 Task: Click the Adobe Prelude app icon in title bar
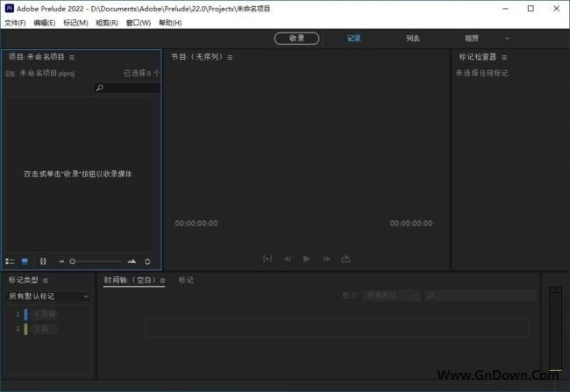[10, 9]
